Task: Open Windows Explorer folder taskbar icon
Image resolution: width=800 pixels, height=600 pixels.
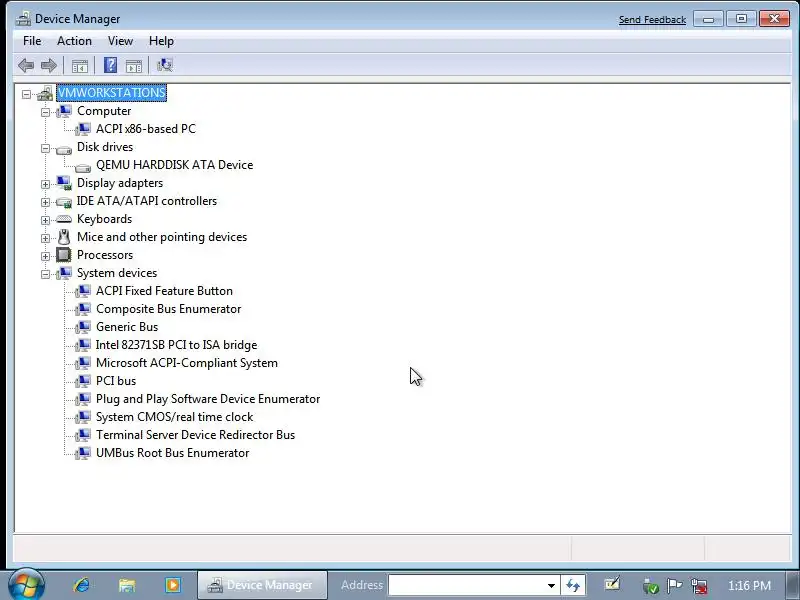Action: coord(127,585)
